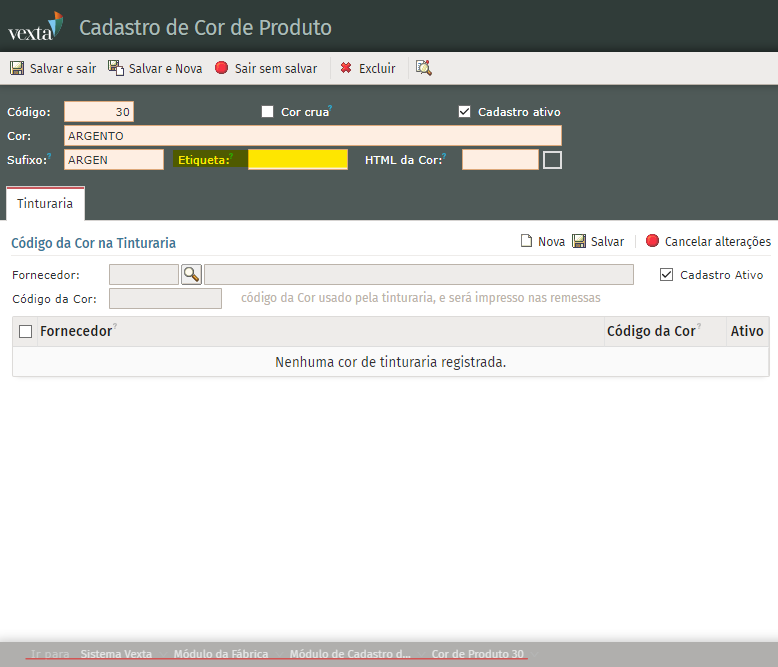Image resolution: width=778 pixels, height=667 pixels.
Task: Click the Código da Cor input field
Action: 165,299
